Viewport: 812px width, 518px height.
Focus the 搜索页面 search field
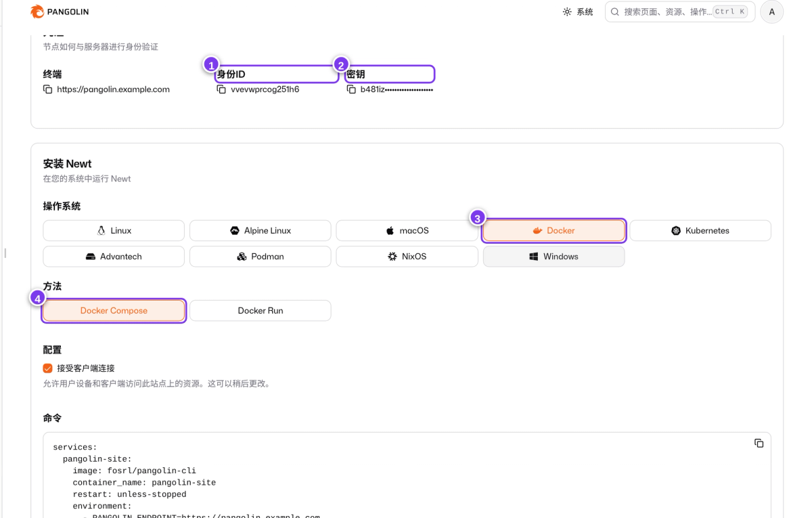(679, 12)
